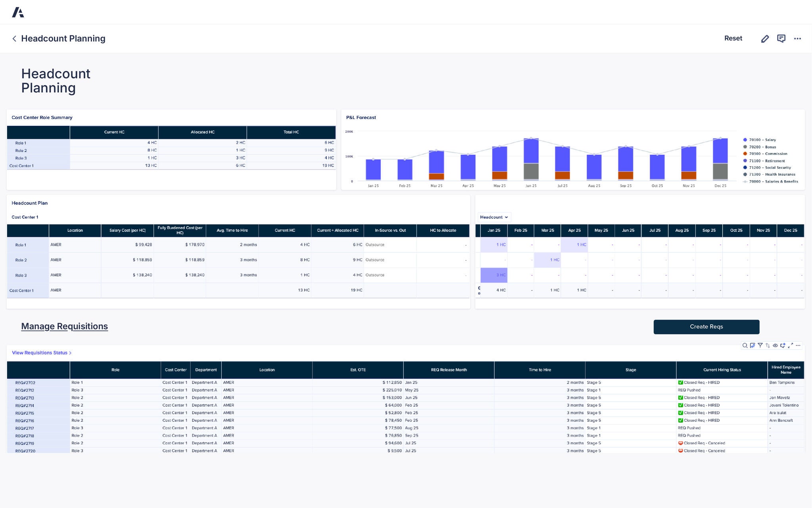Screen dimensions: 812x508
Task: Export the requisitions grid data
Action: pos(753,345)
